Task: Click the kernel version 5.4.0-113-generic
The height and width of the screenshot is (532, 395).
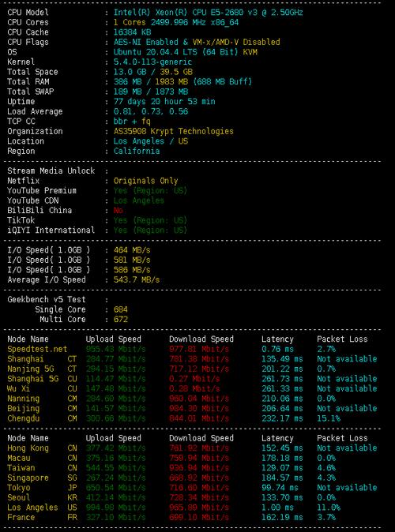Action: [x=152, y=62]
